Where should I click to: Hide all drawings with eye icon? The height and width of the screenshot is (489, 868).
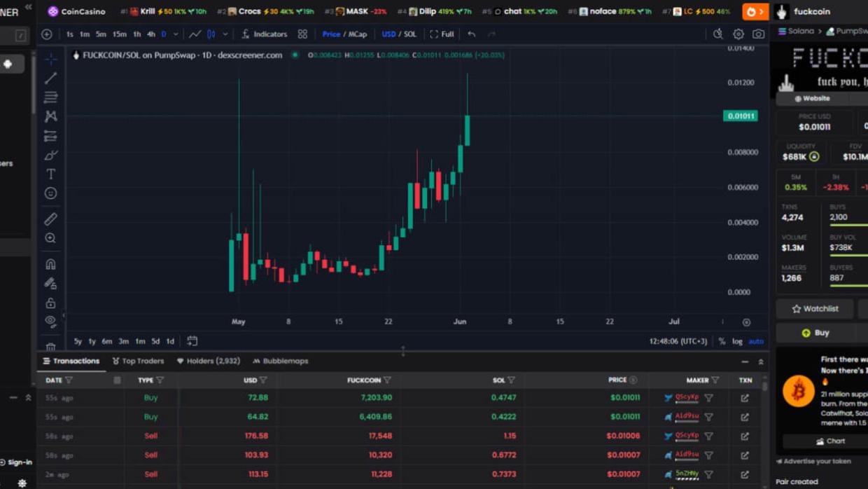pyautogui.click(x=50, y=322)
